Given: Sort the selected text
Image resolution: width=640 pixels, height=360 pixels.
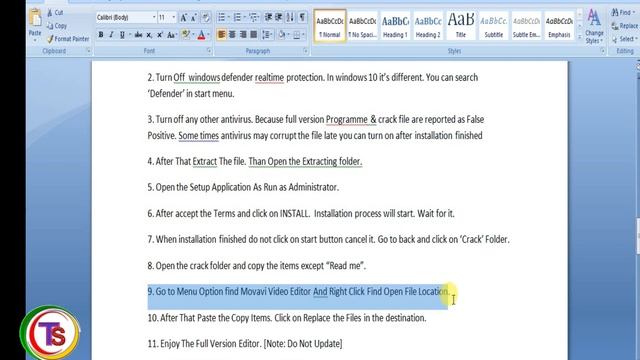Looking at the screenshot, I should 290,17.
